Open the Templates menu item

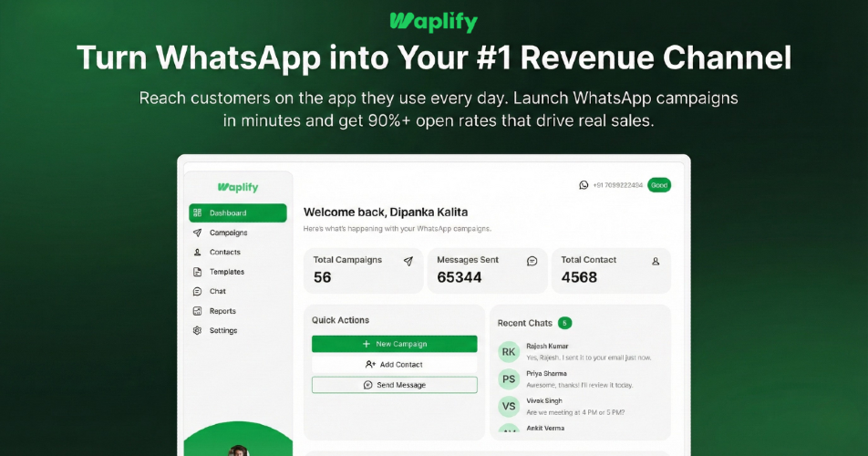[x=237, y=272]
